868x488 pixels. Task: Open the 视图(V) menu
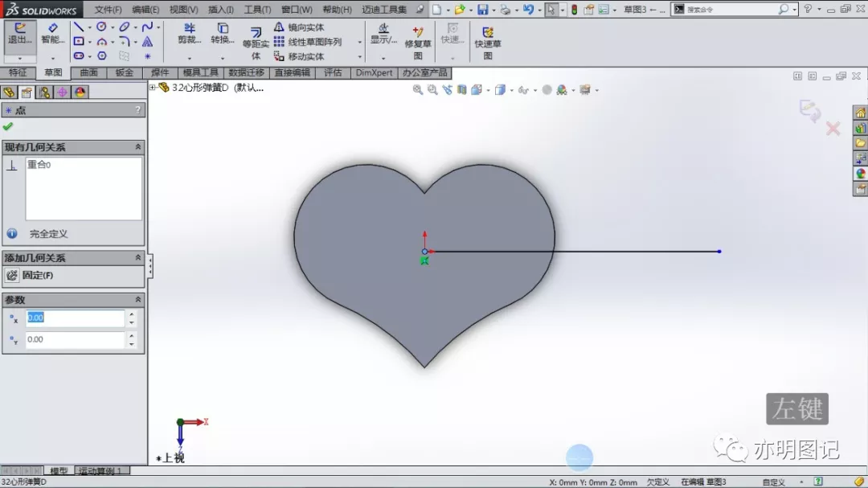(183, 10)
